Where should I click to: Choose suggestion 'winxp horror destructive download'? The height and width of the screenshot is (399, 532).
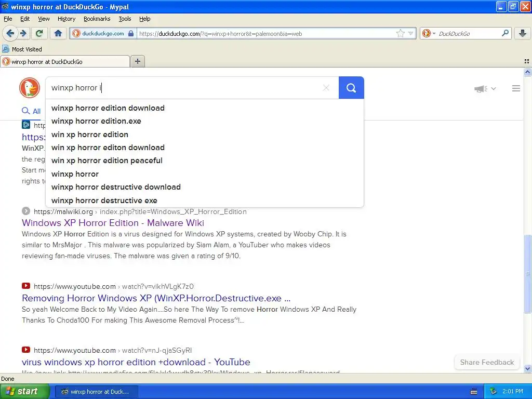click(205, 187)
